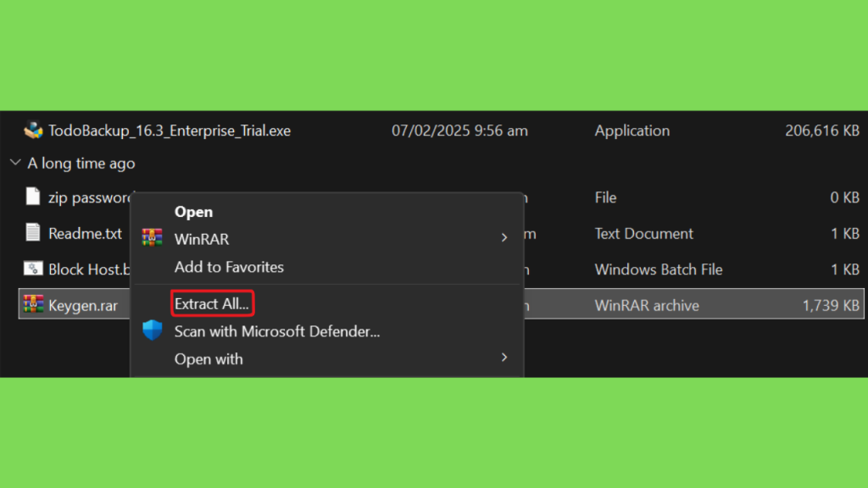Click the Keygen.rar archive icon
868x488 pixels.
(33, 304)
